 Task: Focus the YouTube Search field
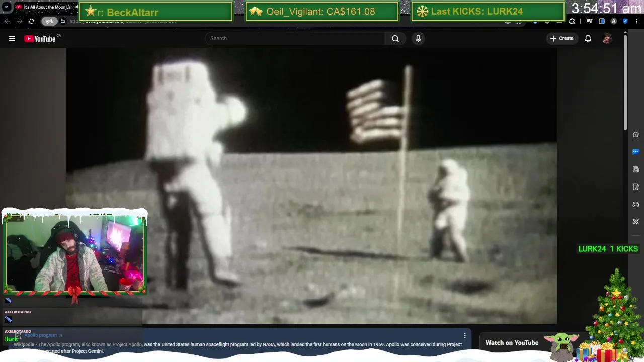point(295,38)
